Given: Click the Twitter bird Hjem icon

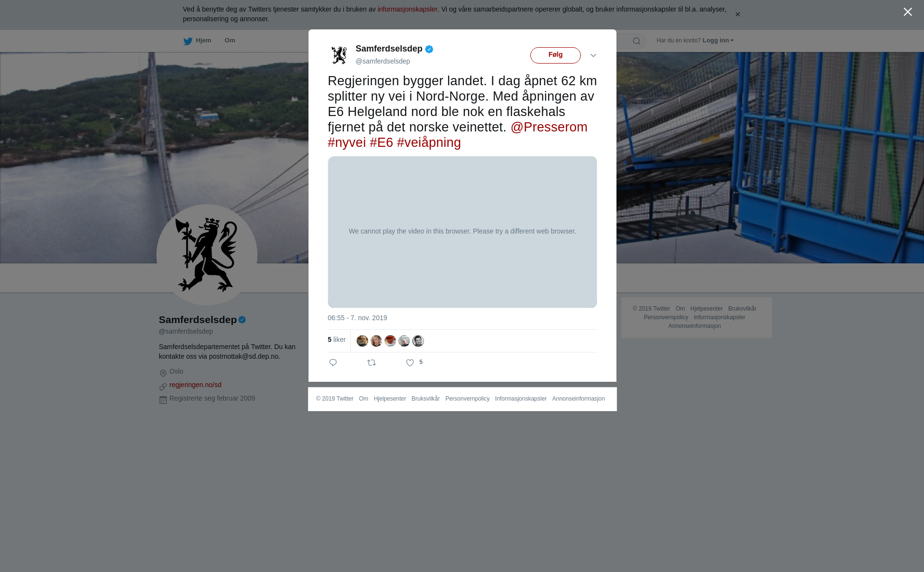Looking at the screenshot, I should tap(188, 41).
